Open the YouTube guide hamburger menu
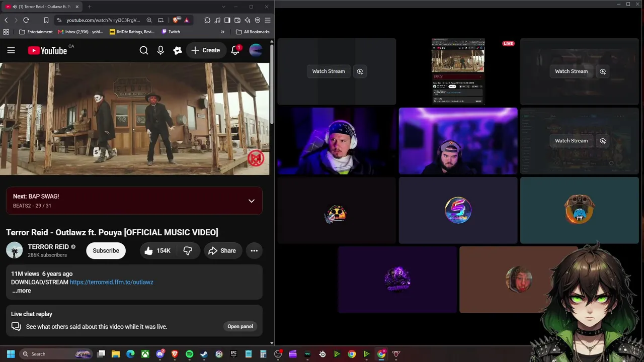The width and height of the screenshot is (644, 362). coord(11,50)
